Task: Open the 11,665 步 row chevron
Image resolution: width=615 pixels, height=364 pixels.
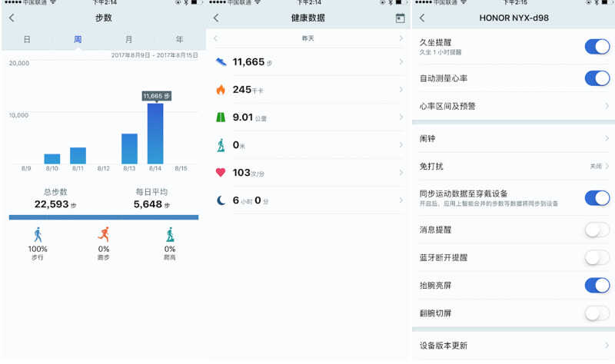Action: click(x=401, y=62)
